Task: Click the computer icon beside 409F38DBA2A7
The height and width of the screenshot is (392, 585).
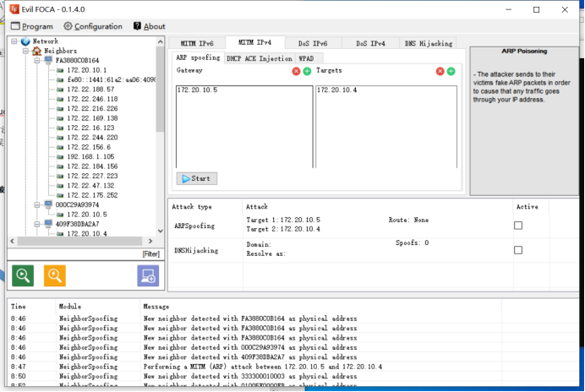Action: [x=48, y=223]
